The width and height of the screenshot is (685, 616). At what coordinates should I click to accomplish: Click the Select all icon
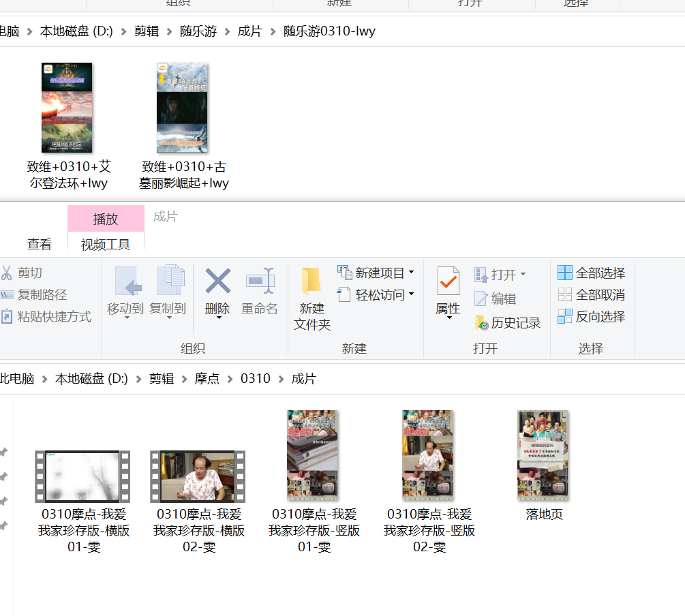(x=564, y=273)
